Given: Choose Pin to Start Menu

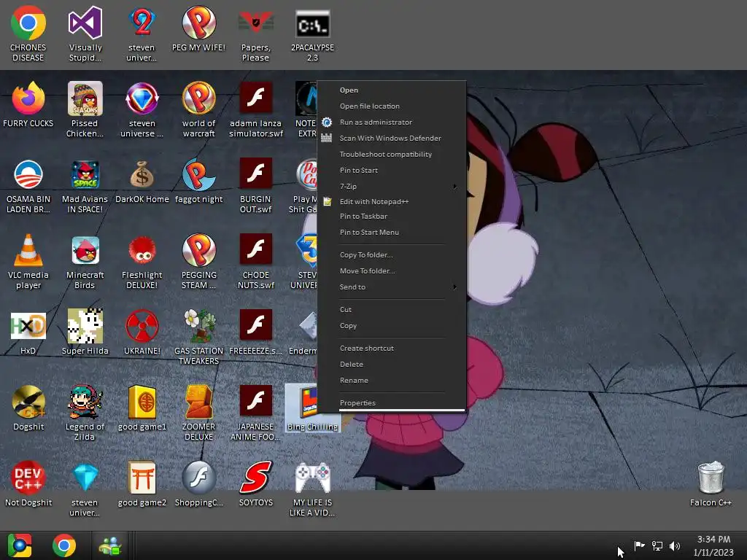Looking at the screenshot, I should tap(392, 233).
